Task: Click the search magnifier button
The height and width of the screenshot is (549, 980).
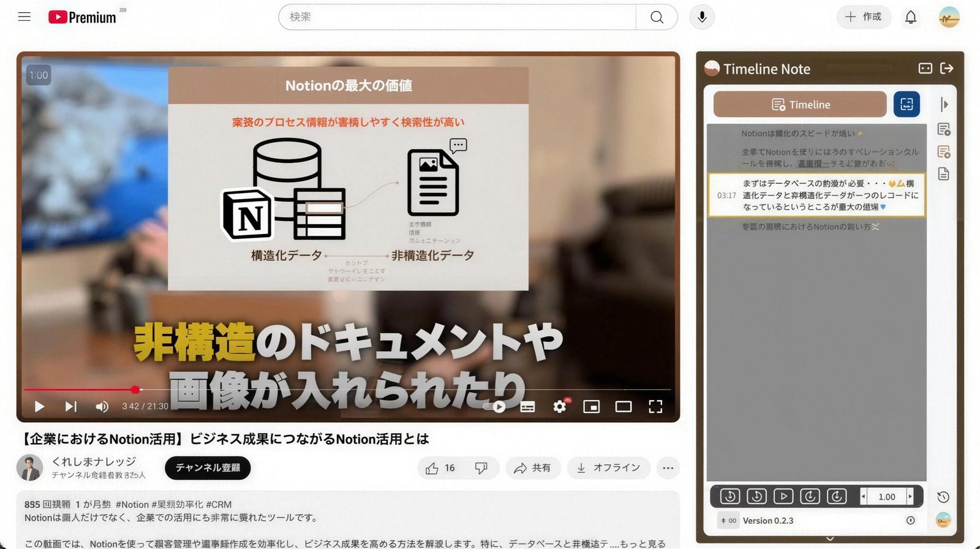Action: tap(657, 17)
